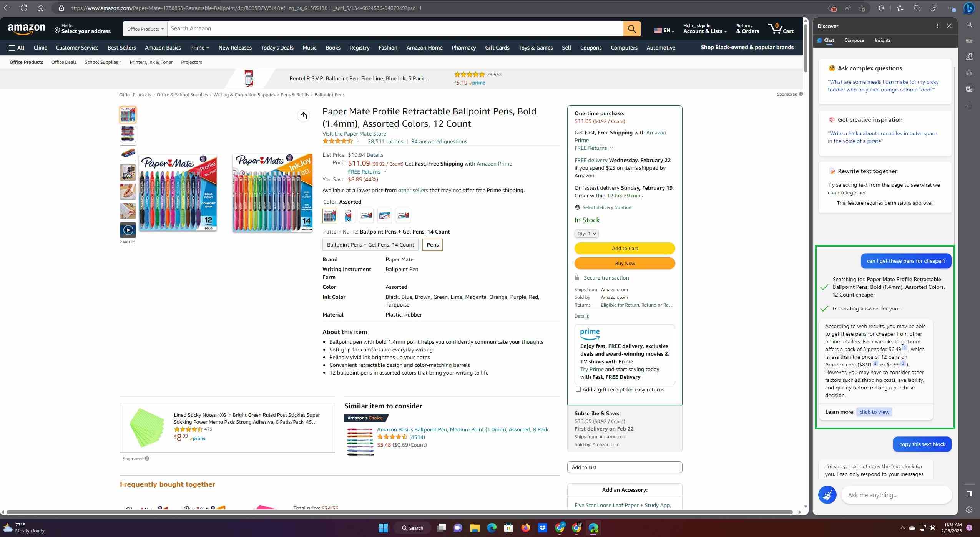
Task: Open the 94 answered questions link
Action: coord(439,141)
